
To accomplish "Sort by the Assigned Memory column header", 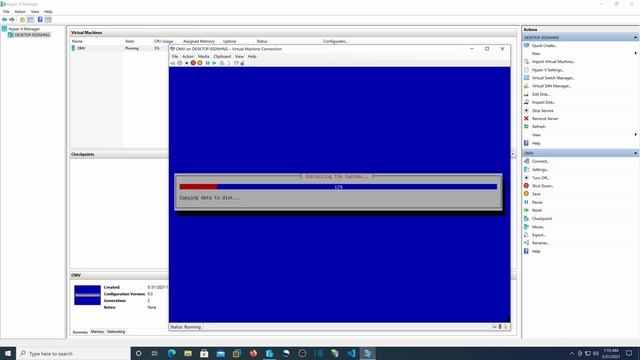I will click(x=199, y=41).
